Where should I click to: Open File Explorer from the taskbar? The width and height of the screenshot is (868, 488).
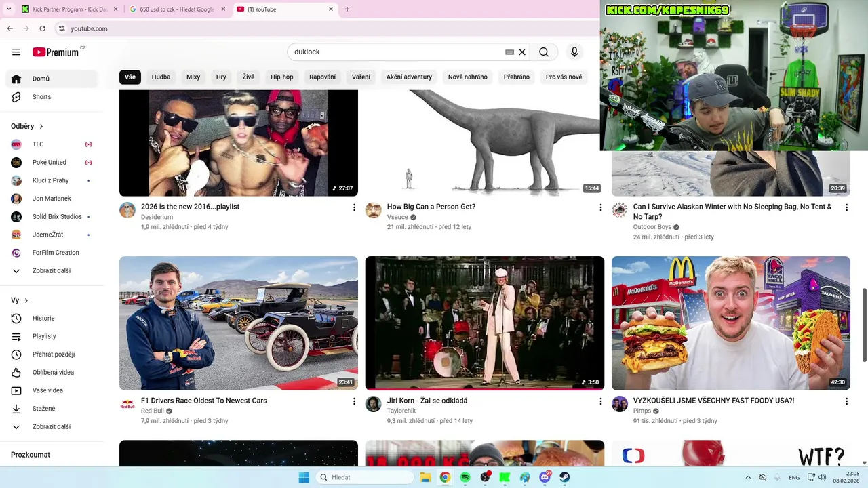tap(425, 477)
